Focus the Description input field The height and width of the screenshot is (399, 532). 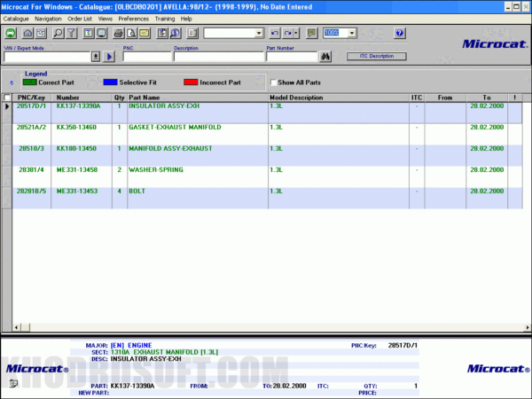[x=219, y=57]
